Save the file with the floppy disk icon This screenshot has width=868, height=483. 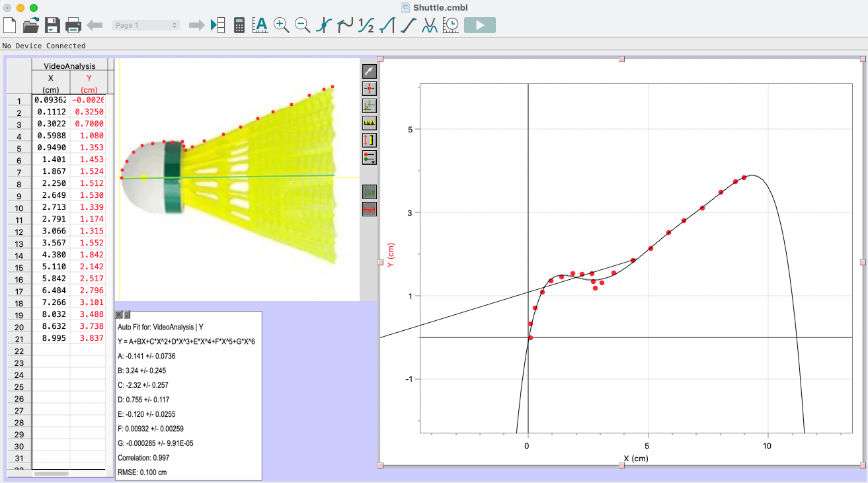[x=52, y=25]
